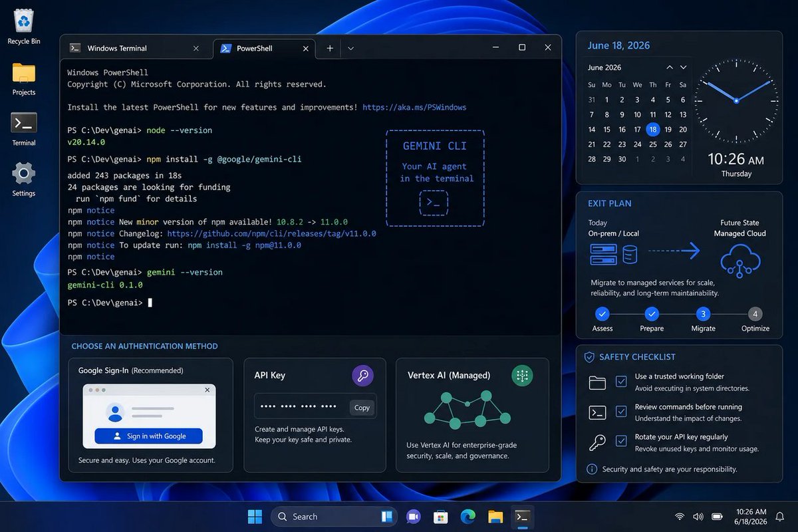Click the volume speaker tray icon
The image size is (798, 532).
698,517
